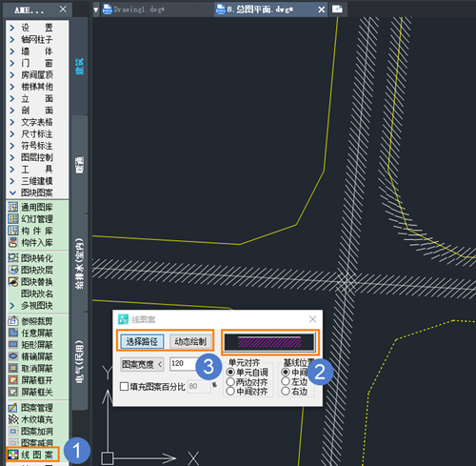Click the 动态绘制 button
This screenshot has height=466, width=476.
190,342
